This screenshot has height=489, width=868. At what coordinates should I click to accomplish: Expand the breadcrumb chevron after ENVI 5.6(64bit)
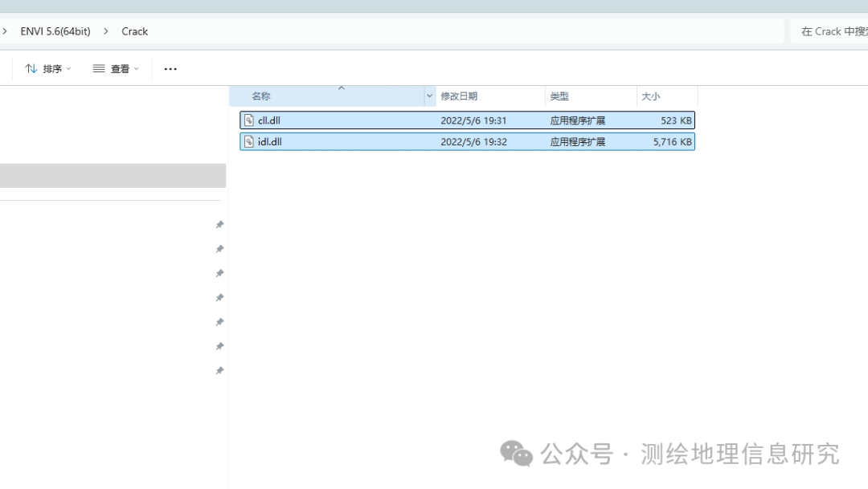106,31
